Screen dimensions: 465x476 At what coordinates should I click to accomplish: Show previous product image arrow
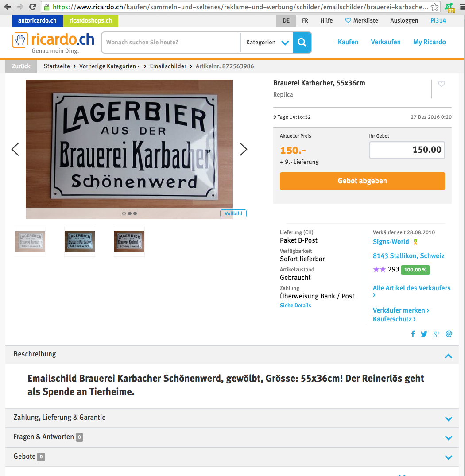[x=15, y=149]
